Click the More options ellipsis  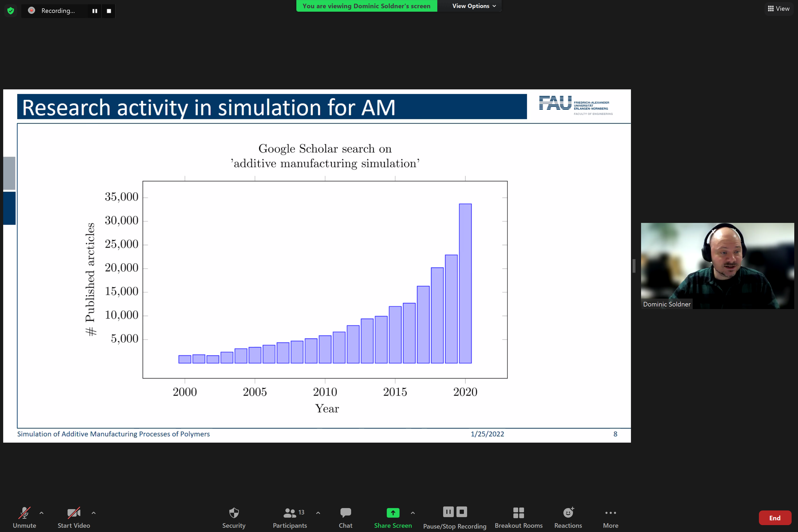(x=610, y=513)
